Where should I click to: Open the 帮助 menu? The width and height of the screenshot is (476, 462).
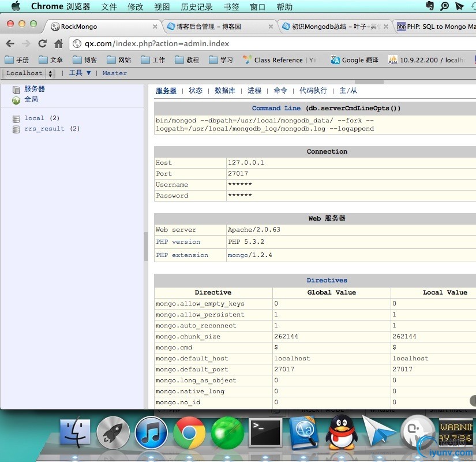coord(284,6)
